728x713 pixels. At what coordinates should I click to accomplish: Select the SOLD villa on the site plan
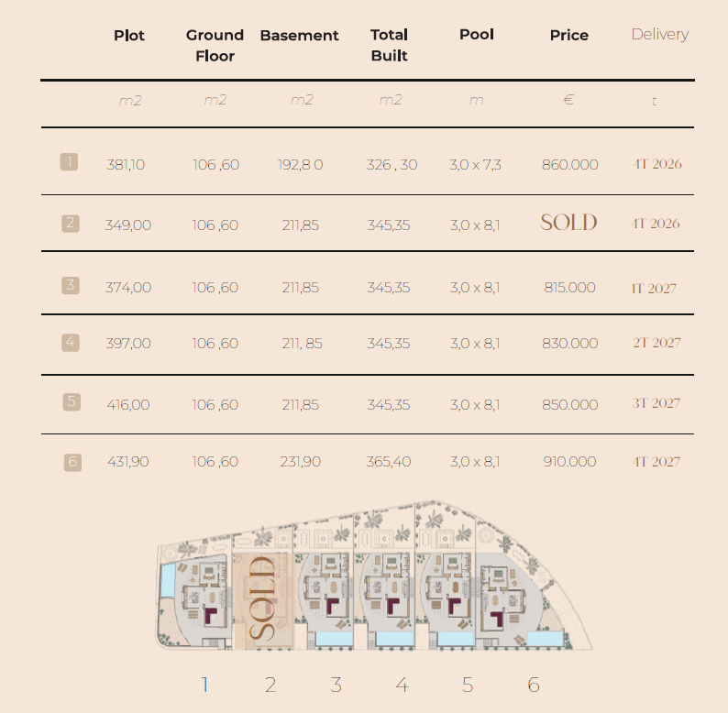tap(263, 600)
